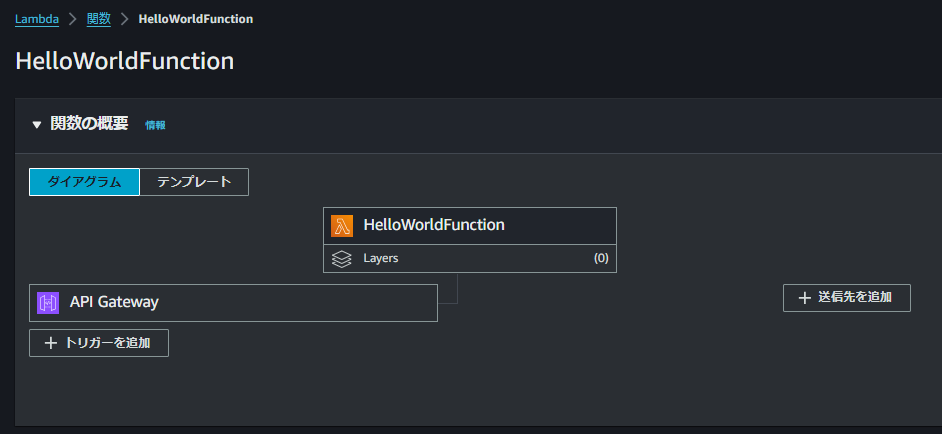Image resolution: width=942 pixels, height=434 pixels.
Task: Click the HelloWorldFunction page heading
Action: point(124,62)
